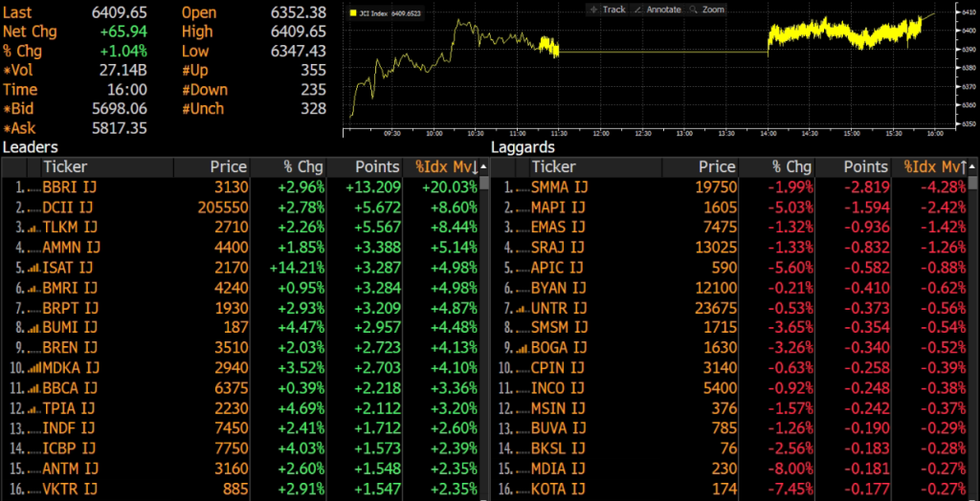Open the BREN IJ ticker
This screenshot has height=501, width=980.
click(x=70, y=348)
